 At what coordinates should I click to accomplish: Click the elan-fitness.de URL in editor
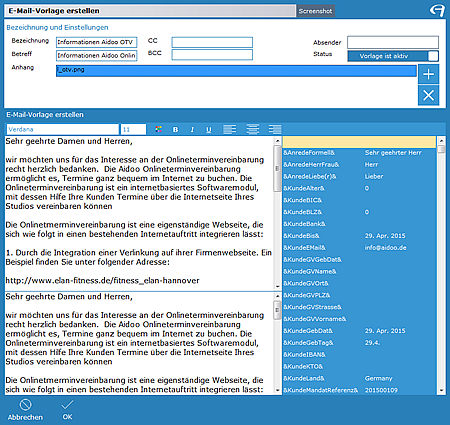(x=102, y=281)
